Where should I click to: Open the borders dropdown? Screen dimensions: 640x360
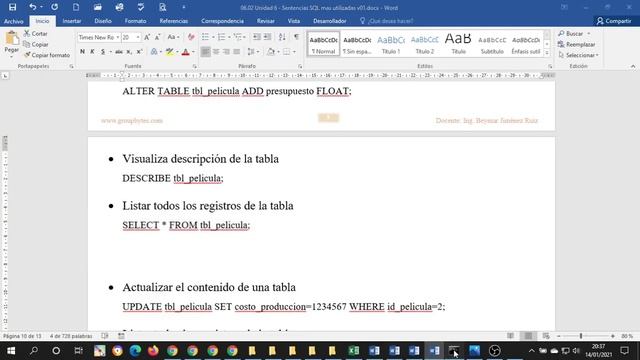294,52
